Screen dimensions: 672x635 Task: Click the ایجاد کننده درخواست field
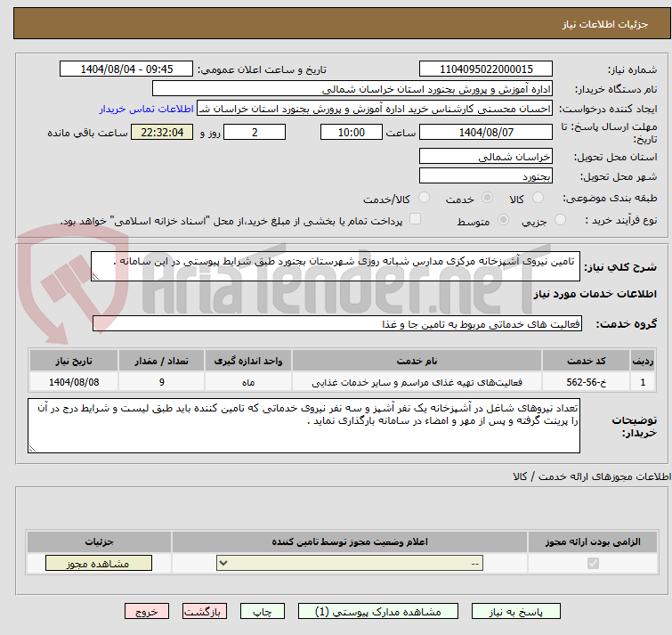tap(375, 109)
